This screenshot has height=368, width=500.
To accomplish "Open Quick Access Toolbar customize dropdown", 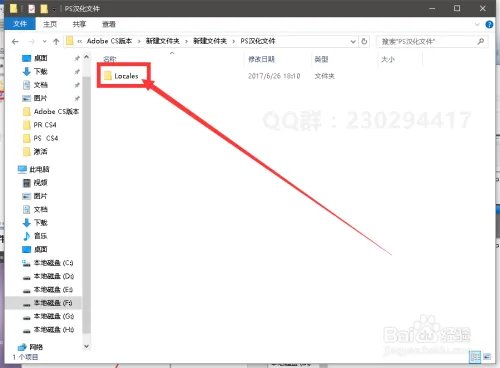I will [54, 9].
